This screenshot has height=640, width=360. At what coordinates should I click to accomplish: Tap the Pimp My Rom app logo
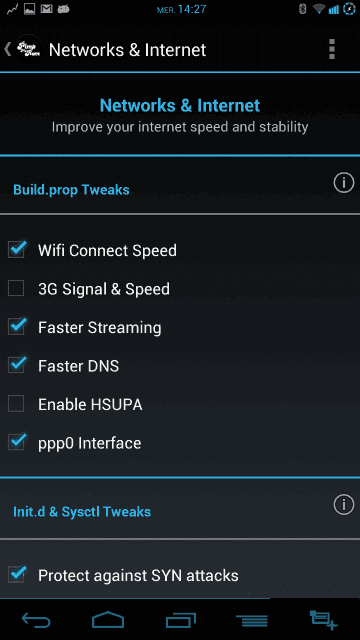[x=29, y=49]
